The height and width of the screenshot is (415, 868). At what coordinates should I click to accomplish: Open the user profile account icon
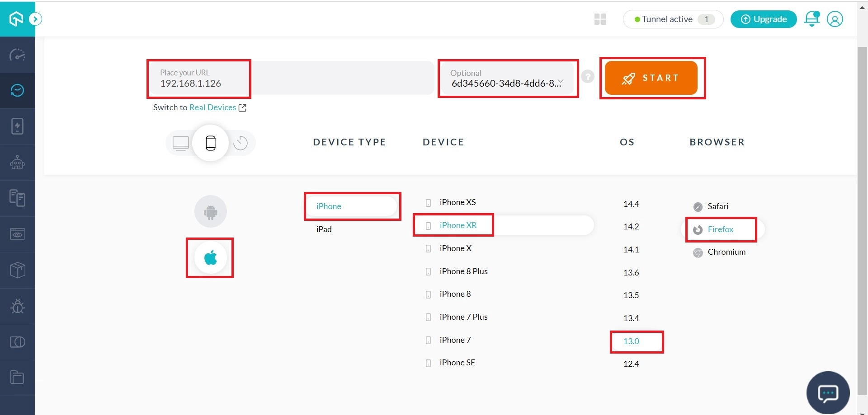pyautogui.click(x=835, y=19)
